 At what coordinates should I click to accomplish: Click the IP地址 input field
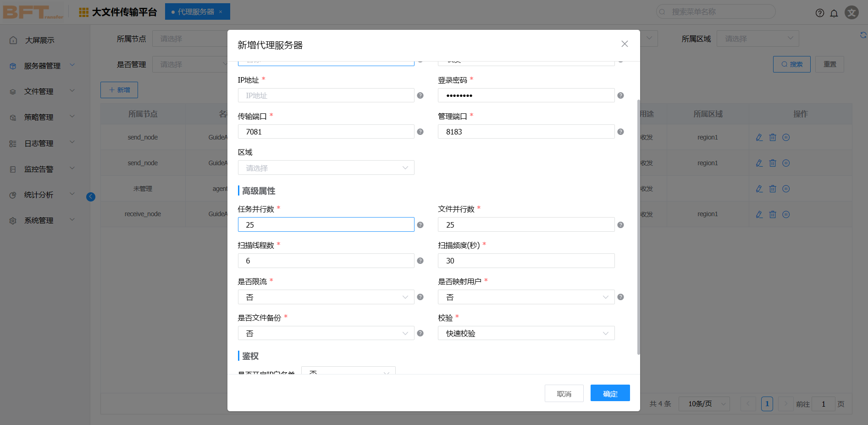pos(326,95)
